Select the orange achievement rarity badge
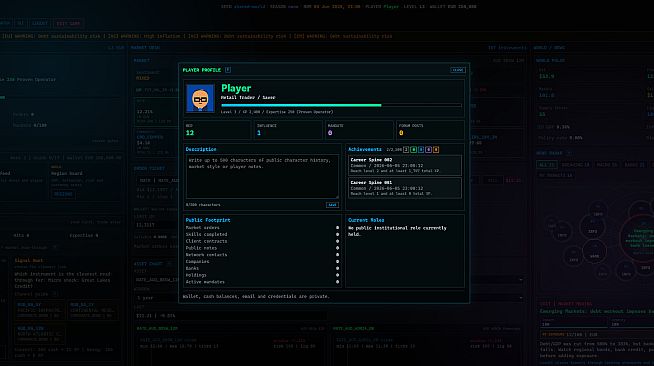The image size is (654, 366). (436, 149)
